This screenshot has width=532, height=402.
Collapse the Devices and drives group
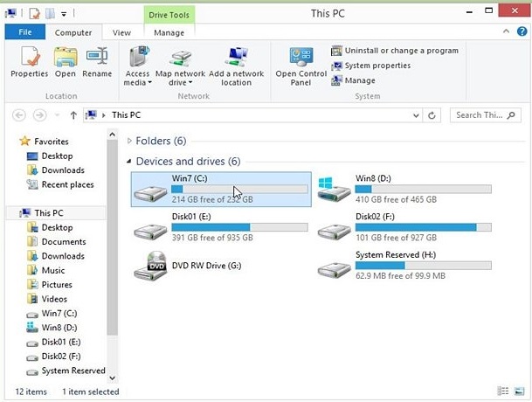[129, 162]
